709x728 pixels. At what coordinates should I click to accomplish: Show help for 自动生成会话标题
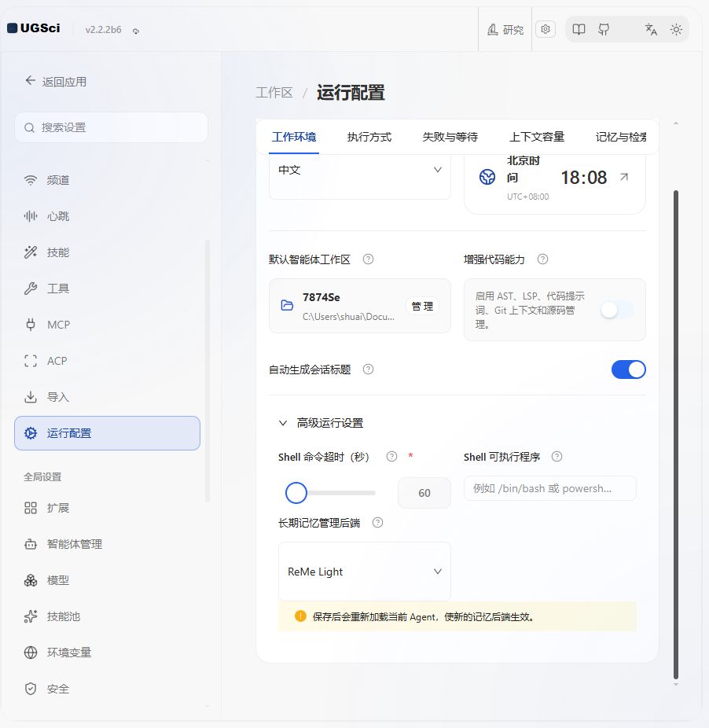click(368, 370)
